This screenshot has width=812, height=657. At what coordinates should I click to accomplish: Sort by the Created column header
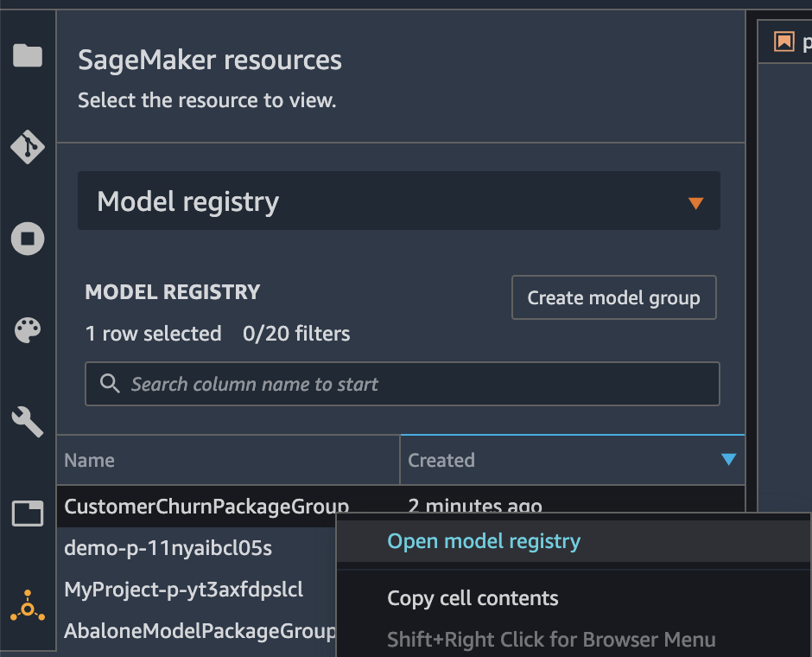pyautogui.click(x=572, y=460)
